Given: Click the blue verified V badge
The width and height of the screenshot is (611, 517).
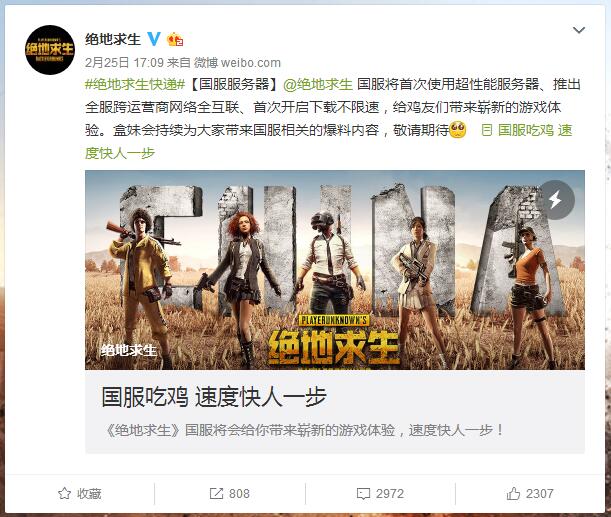Looking at the screenshot, I should (154, 39).
